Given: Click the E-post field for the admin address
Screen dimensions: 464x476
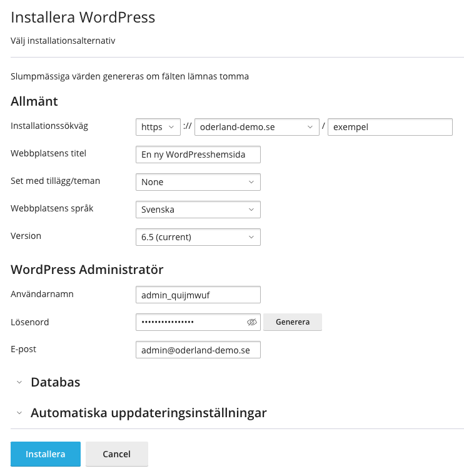Looking at the screenshot, I should click(x=198, y=350).
